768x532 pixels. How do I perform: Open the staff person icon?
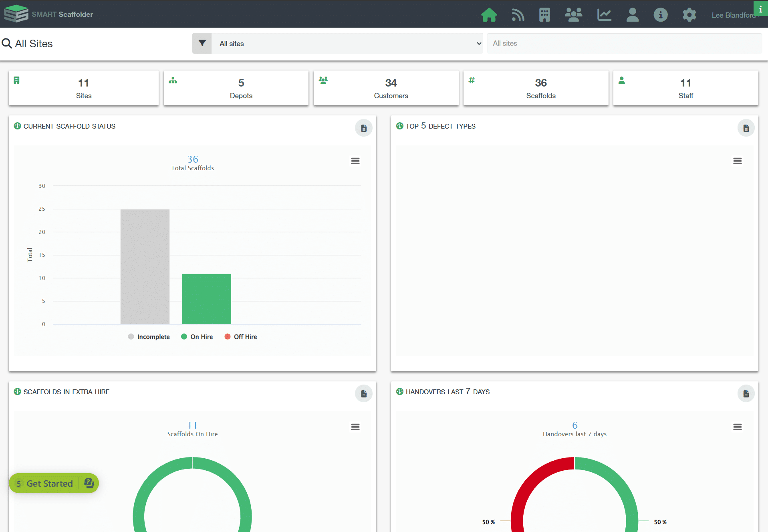point(632,15)
